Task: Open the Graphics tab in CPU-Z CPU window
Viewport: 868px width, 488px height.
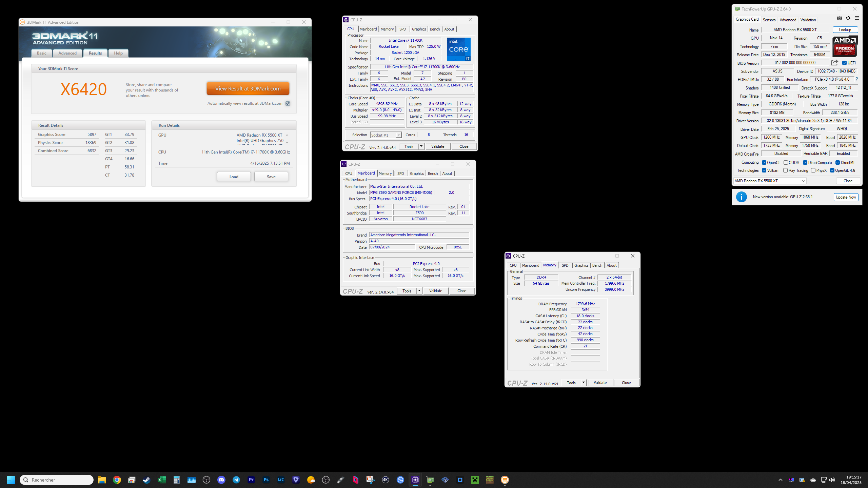Action: 419,29
